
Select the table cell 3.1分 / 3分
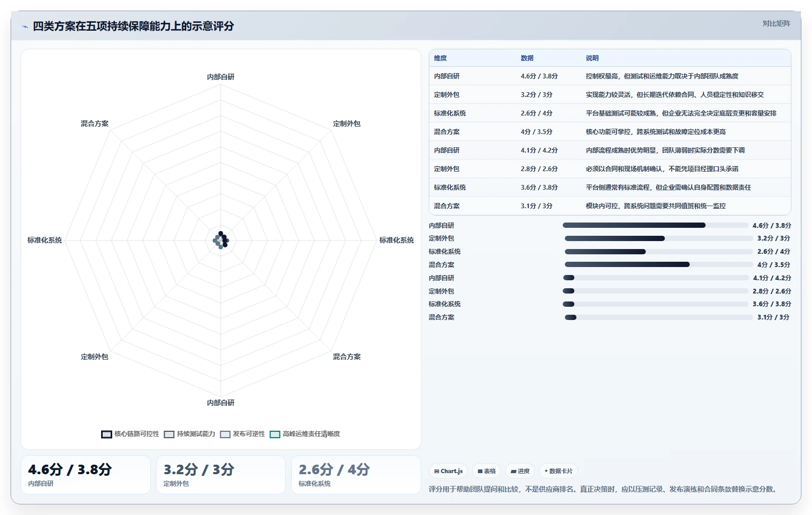click(537, 206)
